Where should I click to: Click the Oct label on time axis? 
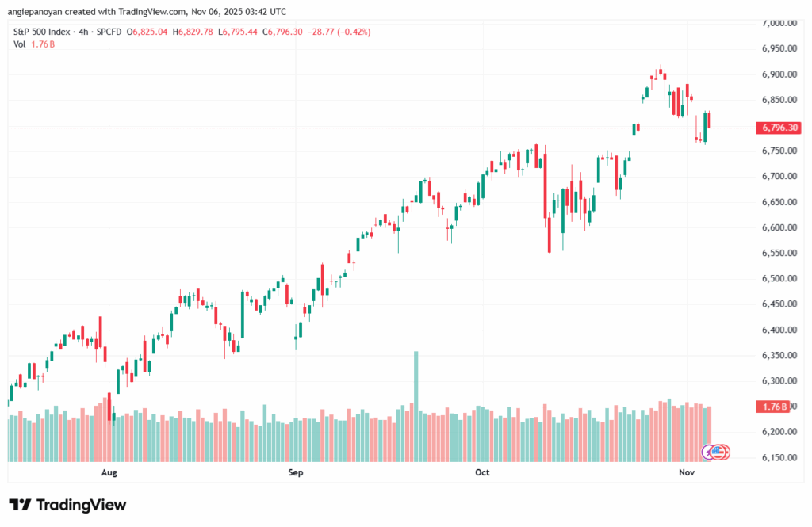482,473
